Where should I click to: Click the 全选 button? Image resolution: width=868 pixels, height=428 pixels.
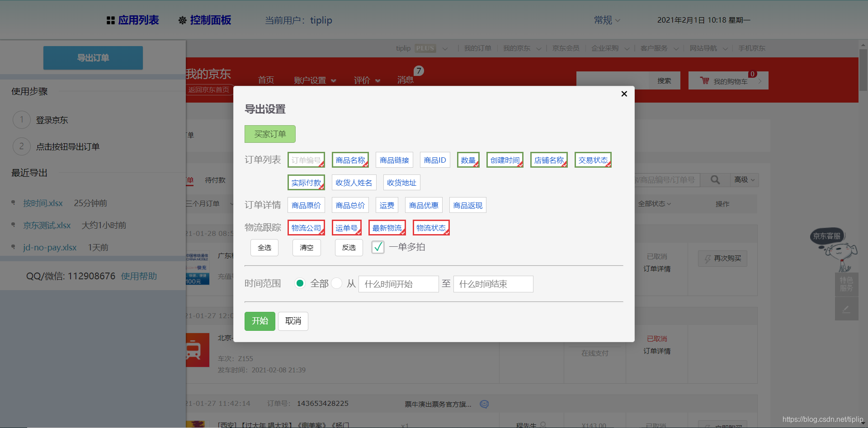tap(264, 248)
